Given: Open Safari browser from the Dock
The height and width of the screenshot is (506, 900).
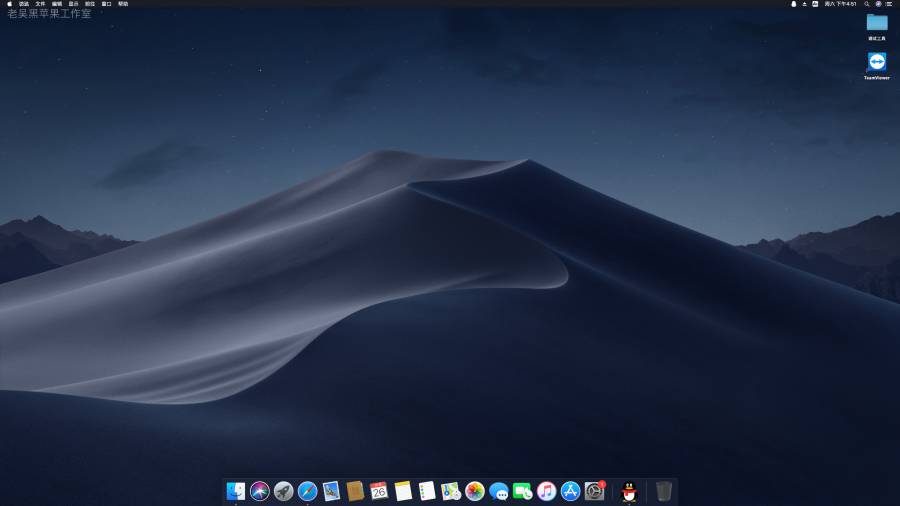Looking at the screenshot, I should click(308, 491).
